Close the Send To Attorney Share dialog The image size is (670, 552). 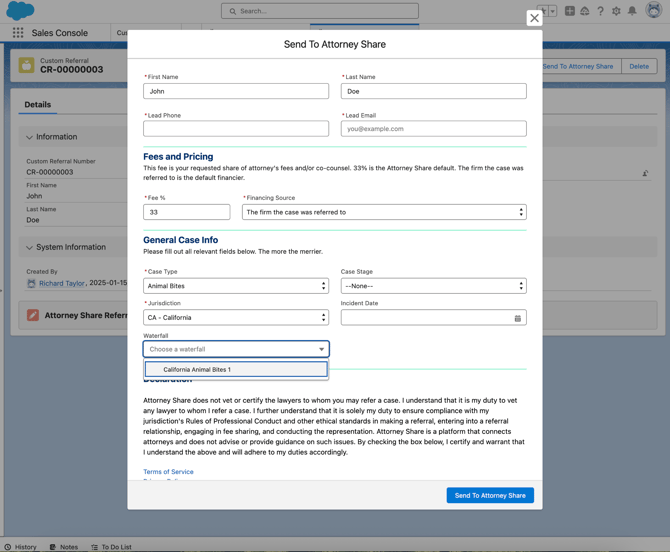pos(534,18)
